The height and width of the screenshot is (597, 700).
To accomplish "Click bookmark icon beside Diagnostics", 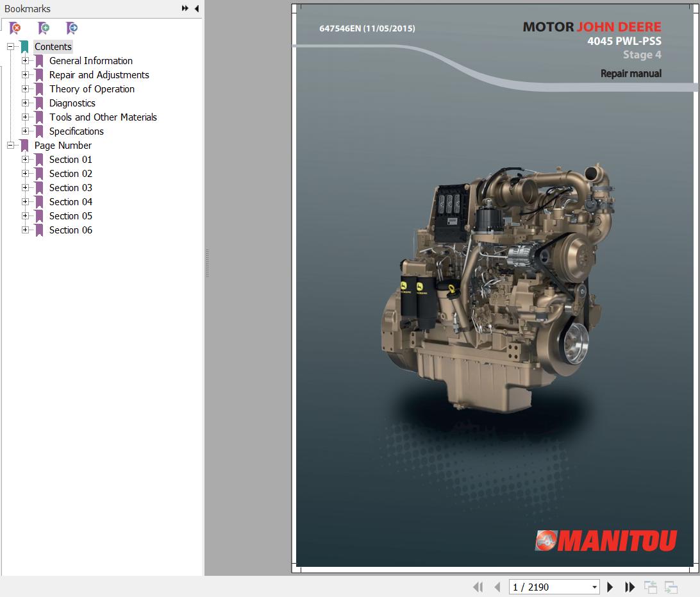I will click(39, 103).
